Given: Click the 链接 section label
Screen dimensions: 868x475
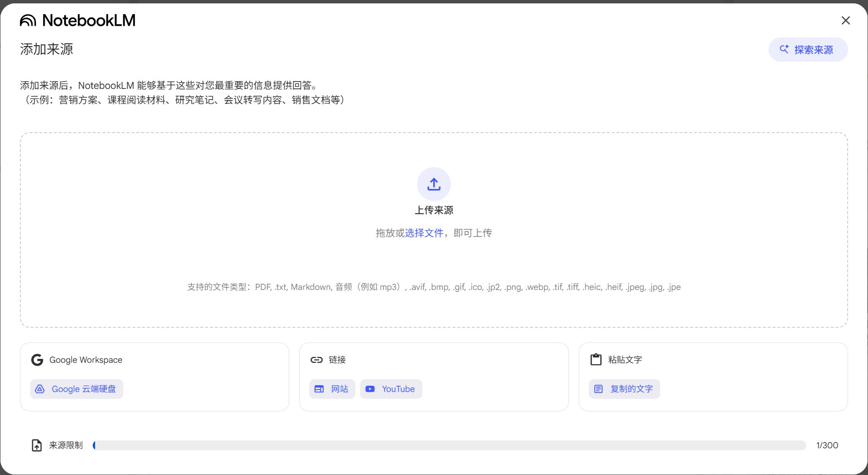Looking at the screenshot, I should 337,360.
